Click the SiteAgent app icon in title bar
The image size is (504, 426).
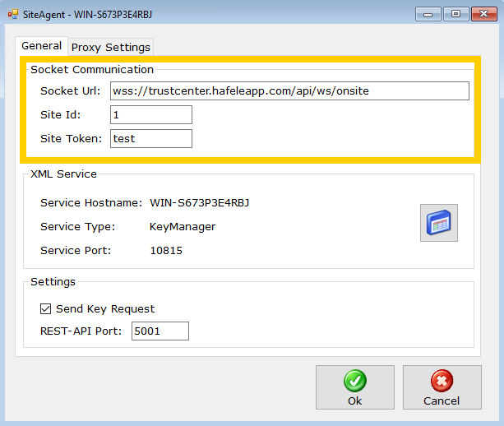click(12, 14)
